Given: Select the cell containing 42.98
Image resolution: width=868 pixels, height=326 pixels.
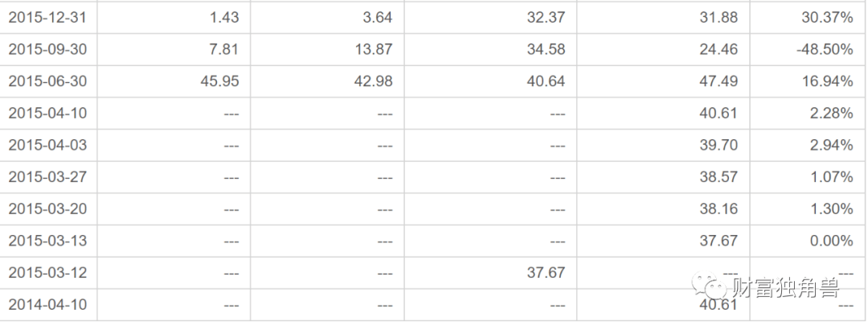Looking at the screenshot, I should [x=373, y=81].
